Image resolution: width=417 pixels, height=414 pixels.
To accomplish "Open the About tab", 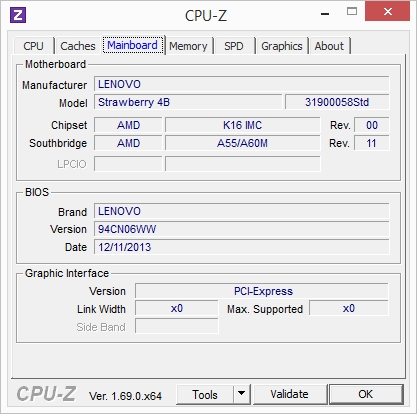I will pyautogui.click(x=329, y=46).
